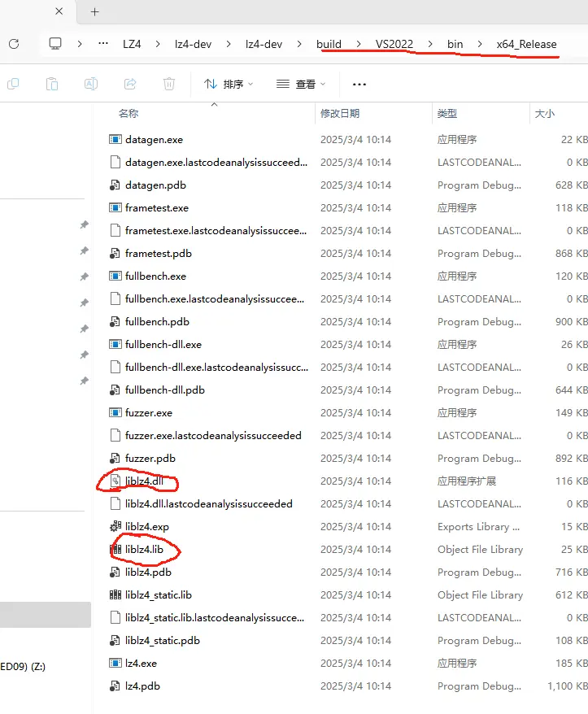
Task: Select the liblz4.dll file icon
Action: point(115,481)
